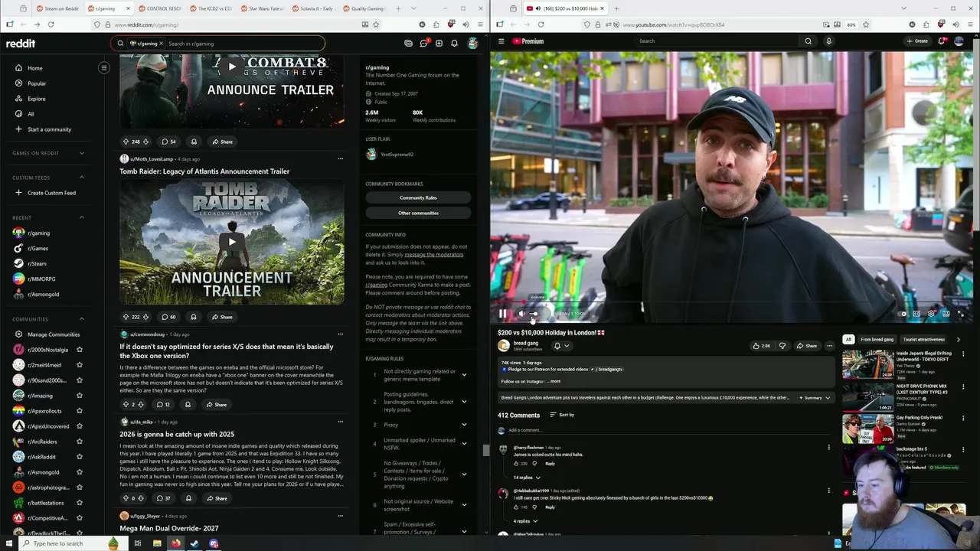Viewport: 980px width, 551px height.
Task: Open YouTube player settings gear
Action: 931,314
